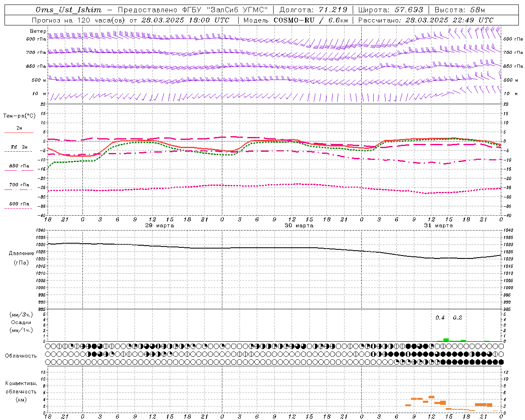Click the latitude value Широта: 57.693

point(390,10)
